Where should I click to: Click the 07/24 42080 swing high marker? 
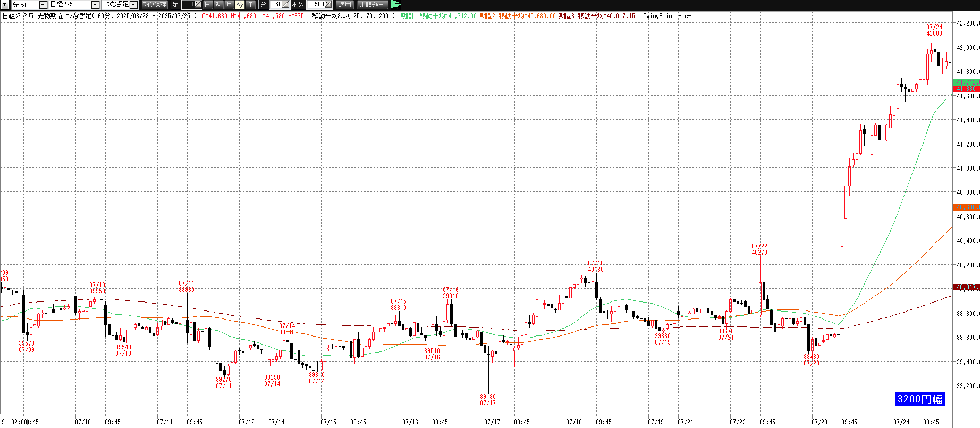pos(934,30)
